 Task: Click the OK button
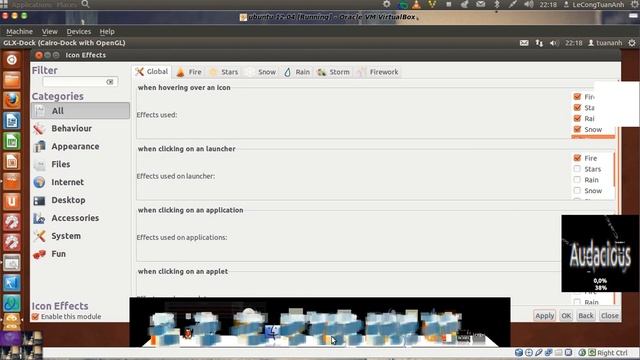coord(566,316)
